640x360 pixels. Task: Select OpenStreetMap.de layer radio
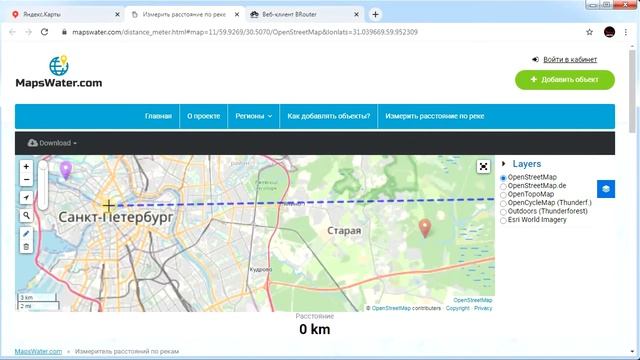[x=503, y=186]
